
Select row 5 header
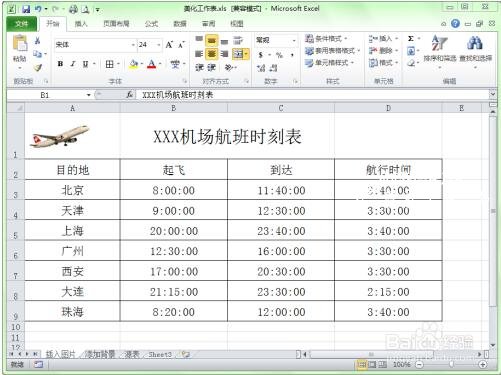coord(15,231)
